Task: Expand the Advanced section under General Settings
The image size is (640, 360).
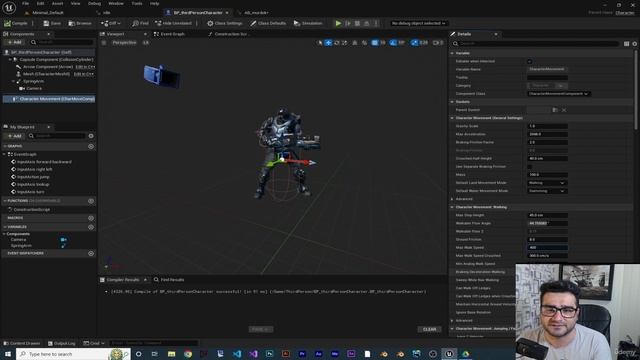Action: [x=452, y=199]
